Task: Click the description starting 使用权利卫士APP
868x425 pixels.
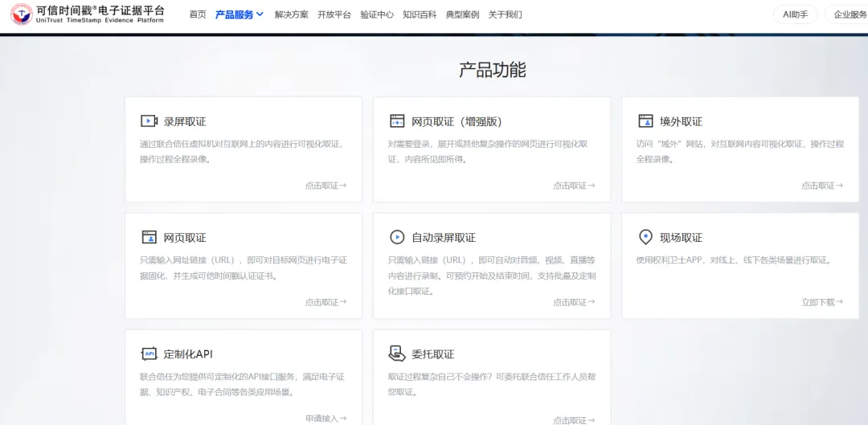Action: click(x=735, y=260)
